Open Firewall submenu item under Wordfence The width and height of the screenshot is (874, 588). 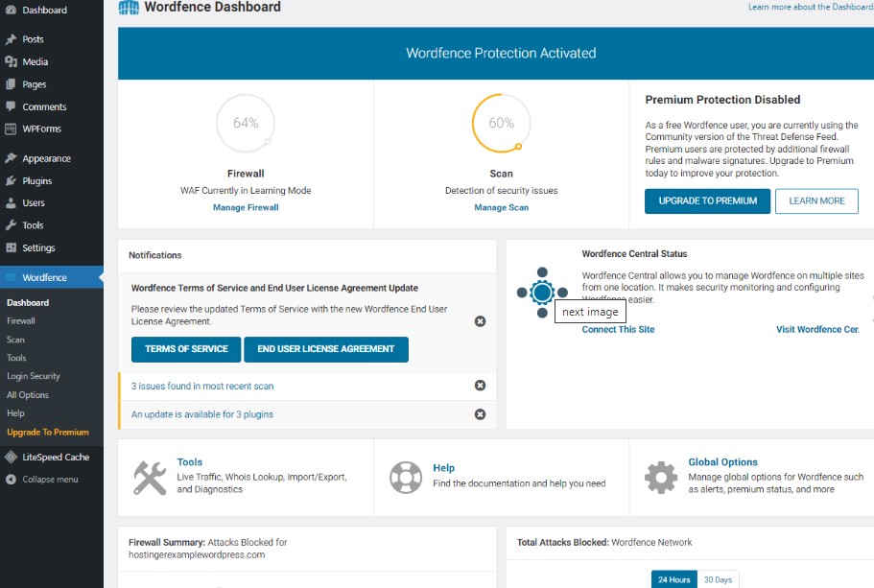click(x=21, y=321)
